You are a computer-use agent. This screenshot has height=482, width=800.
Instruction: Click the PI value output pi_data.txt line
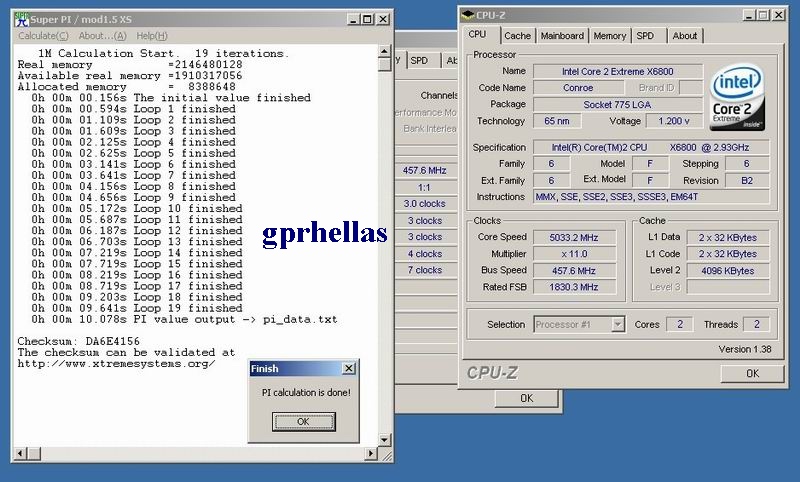[x=184, y=319]
